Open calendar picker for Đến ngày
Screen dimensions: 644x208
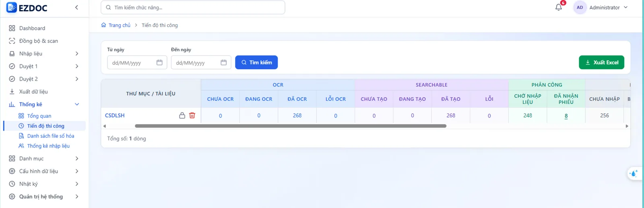click(224, 62)
